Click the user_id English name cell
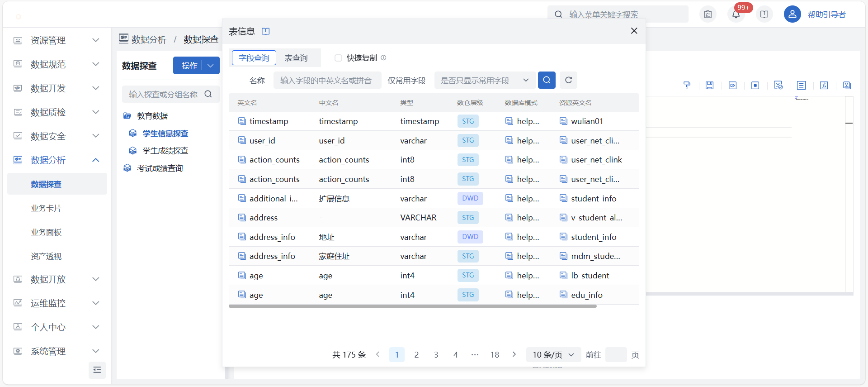The height and width of the screenshot is (387, 868). pos(262,140)
